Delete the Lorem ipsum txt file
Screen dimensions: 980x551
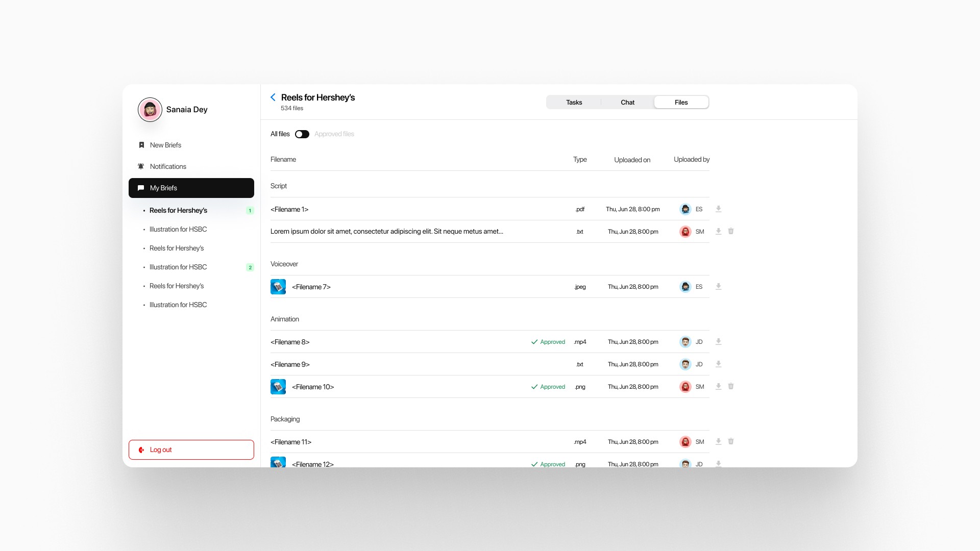click(730, 232)
